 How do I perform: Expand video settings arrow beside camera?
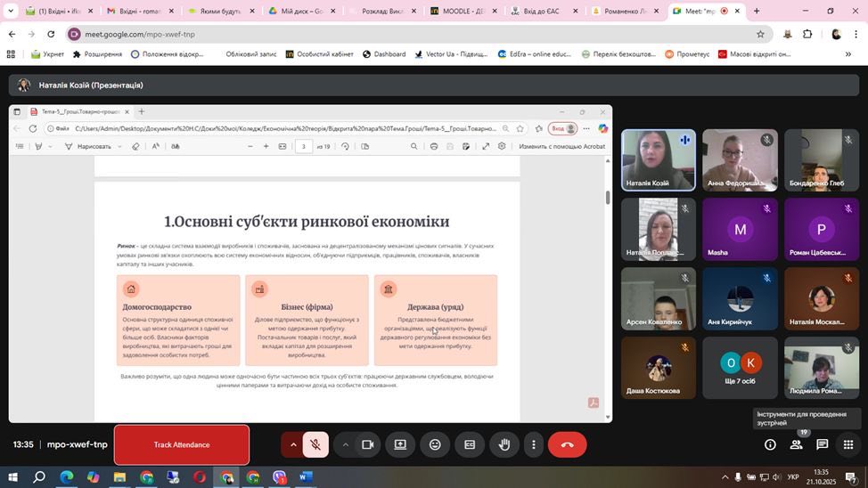346,445
